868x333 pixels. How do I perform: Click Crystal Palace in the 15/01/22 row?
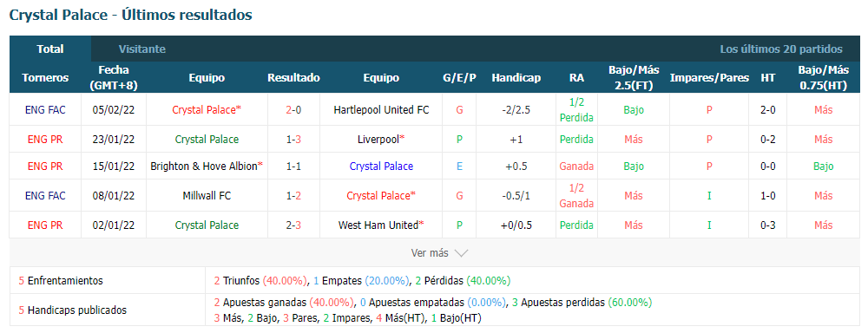coord(381,166)
